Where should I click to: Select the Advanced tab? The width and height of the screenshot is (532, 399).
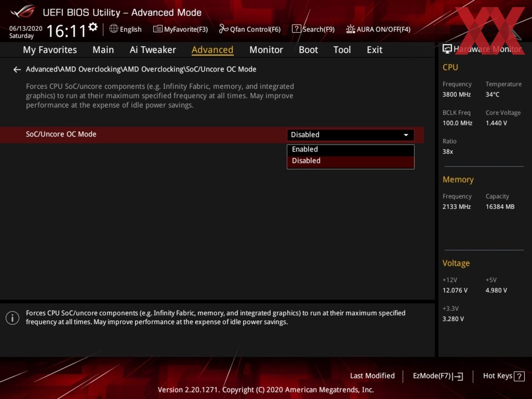tap(212, 50)
